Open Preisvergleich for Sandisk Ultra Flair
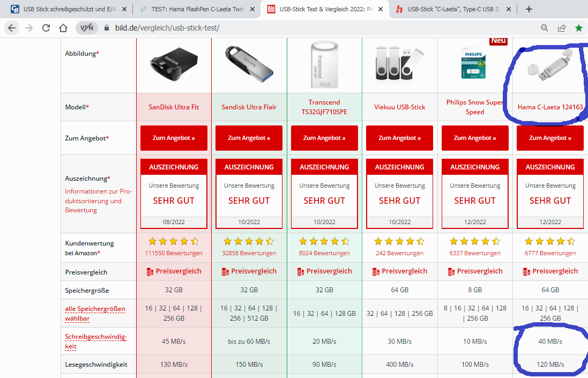This screenshot has width=588, height=378. pyautogui.click(x=249, y=271)
